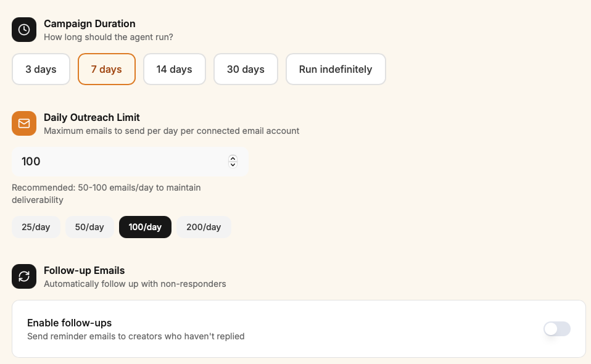Image resolution: width=591 pixels, height=364 pixels.
Task: Click the orange envelope icon for Daily Outreach Limit
Action: [x=24, y=123]
